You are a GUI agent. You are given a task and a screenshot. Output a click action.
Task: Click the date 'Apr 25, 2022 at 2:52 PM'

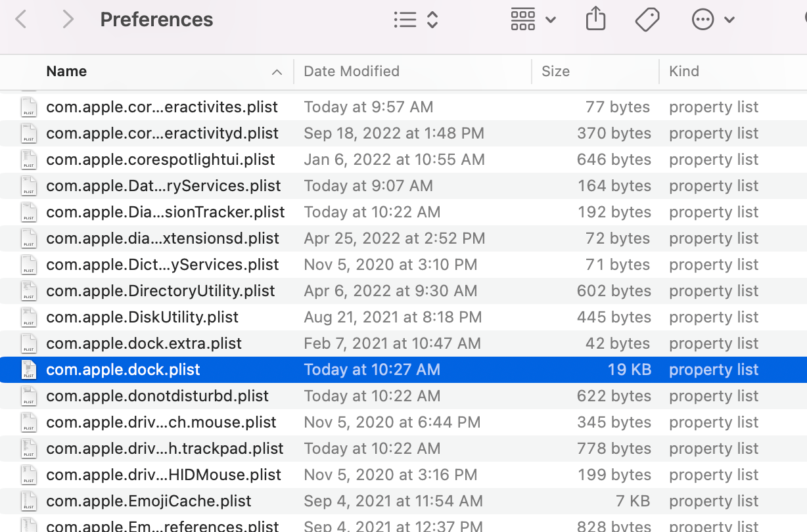pos(394,238)
